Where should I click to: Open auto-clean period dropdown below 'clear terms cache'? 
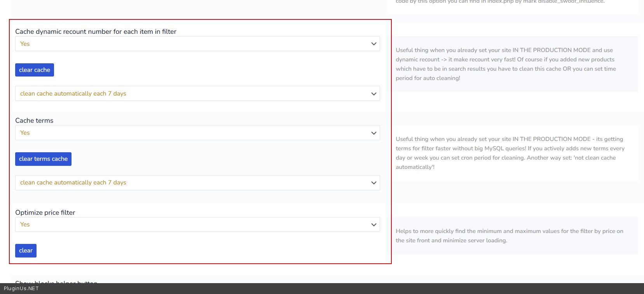(197, 183)
